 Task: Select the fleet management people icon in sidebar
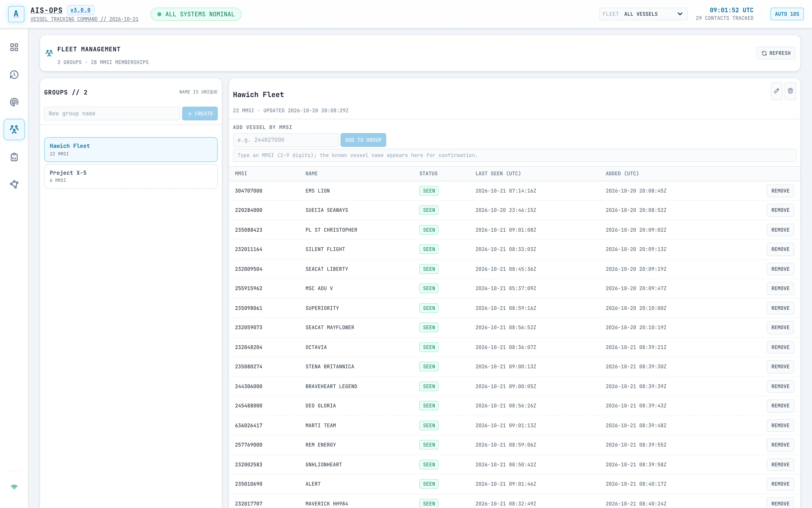pyautogui.click(x=14, y=129)
